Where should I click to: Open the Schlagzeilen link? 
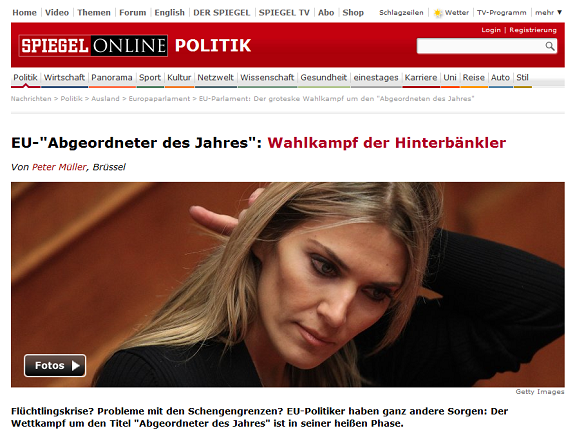401,13
